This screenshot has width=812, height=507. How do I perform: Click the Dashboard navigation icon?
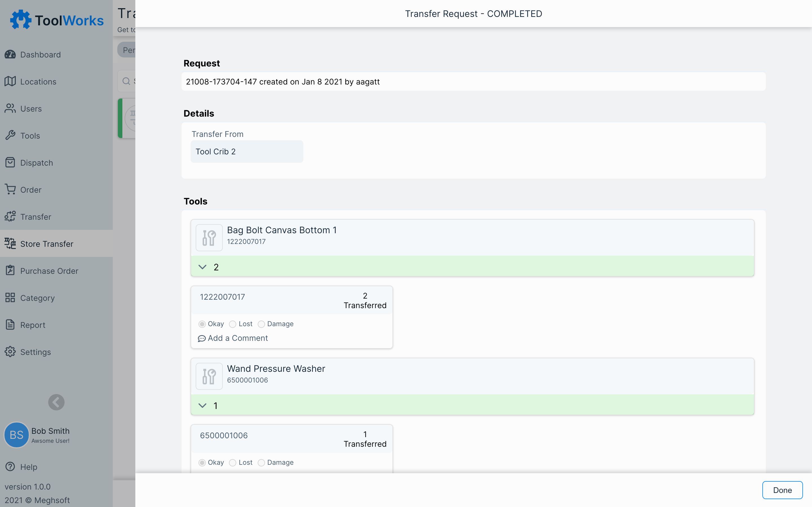(x=10, y=54)
